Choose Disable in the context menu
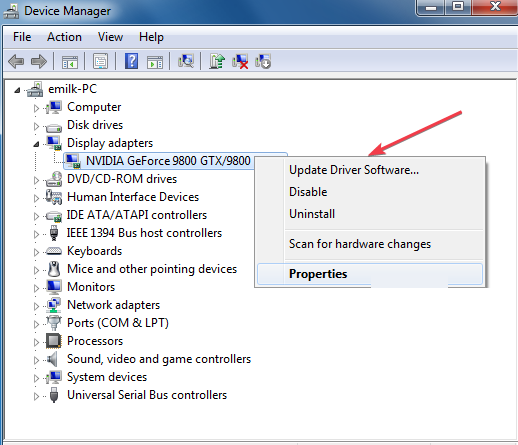This screenshot has height=445, width=518. point(370,192)
